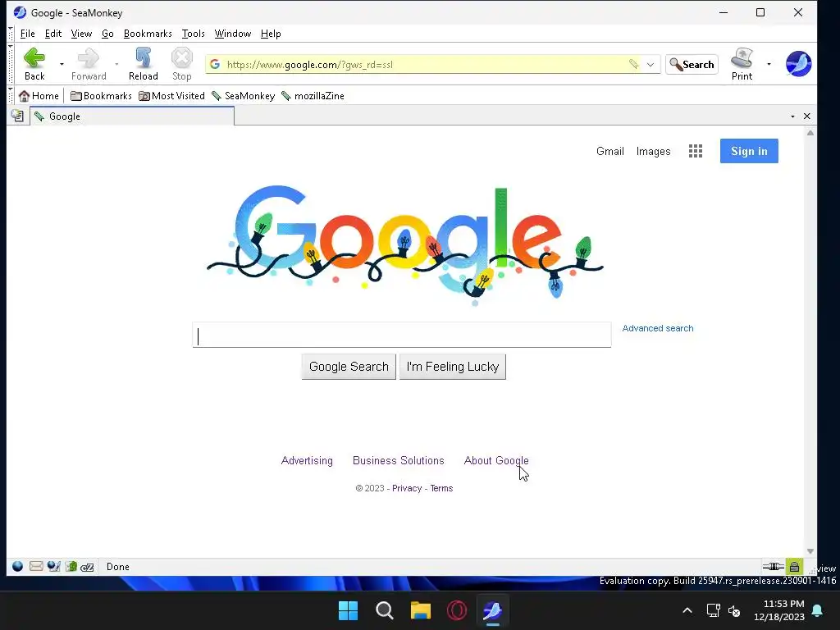Open the Window menu
This screenshot has height=630, width=840.
(x=232, y=33)
